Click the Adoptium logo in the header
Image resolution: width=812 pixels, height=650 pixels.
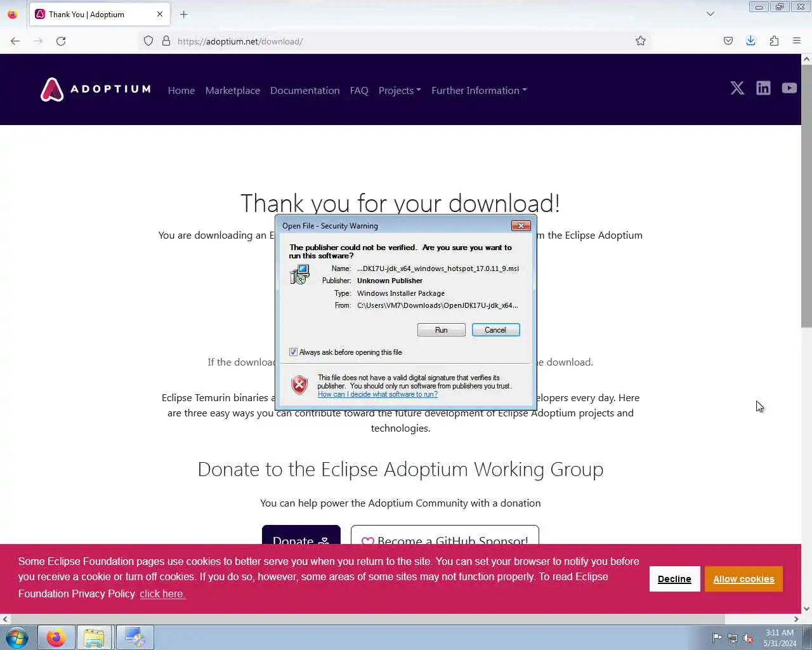(x=96, y=90)
